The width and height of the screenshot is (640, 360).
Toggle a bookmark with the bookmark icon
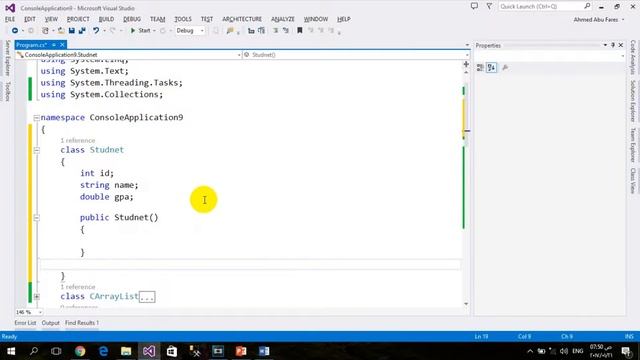(300, 31)
